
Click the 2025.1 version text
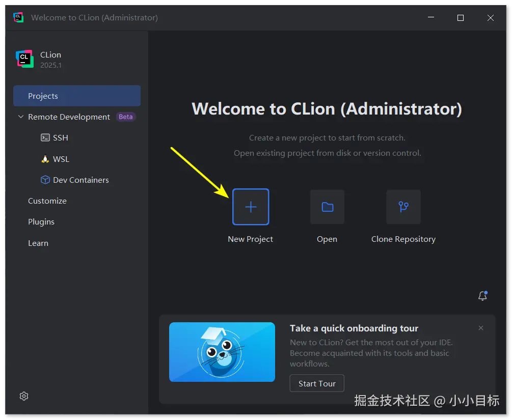click(x=50, y=65)
